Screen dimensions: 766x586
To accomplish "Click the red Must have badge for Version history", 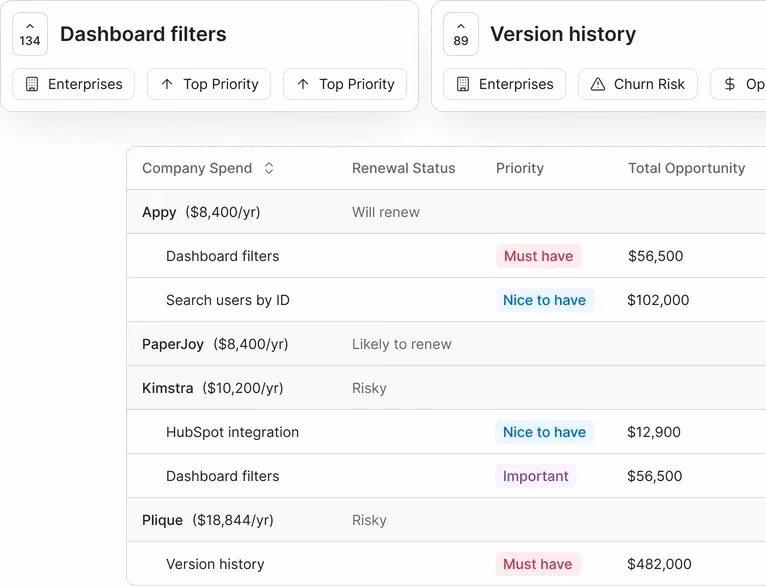I will [538, 564].
